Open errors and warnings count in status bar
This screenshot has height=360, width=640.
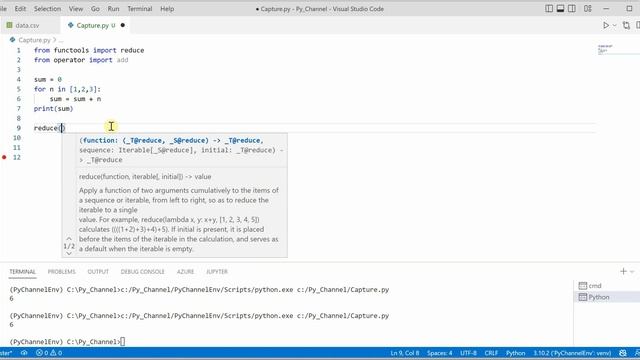49,353
